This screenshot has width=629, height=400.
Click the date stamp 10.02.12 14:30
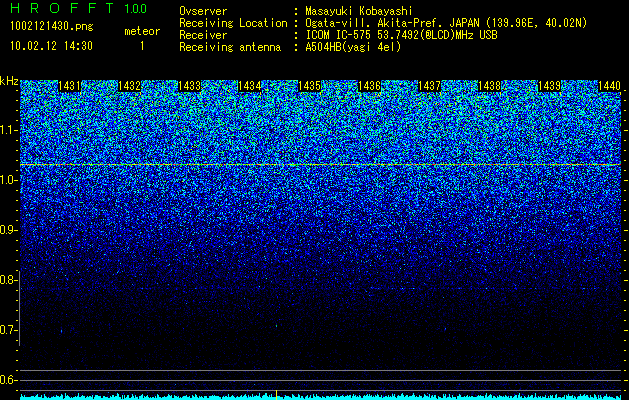(51, 46)
